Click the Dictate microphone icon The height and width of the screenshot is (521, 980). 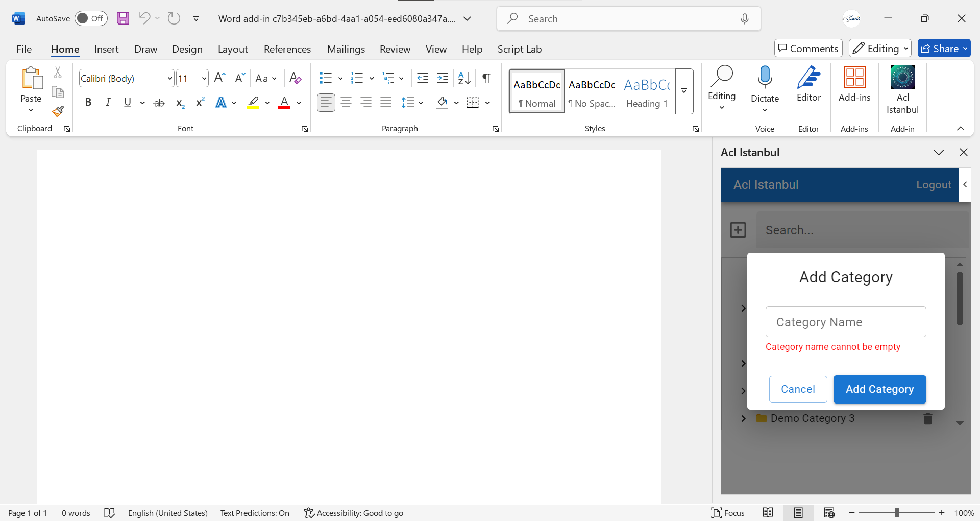pyautogui.click(x=764, y=78)
